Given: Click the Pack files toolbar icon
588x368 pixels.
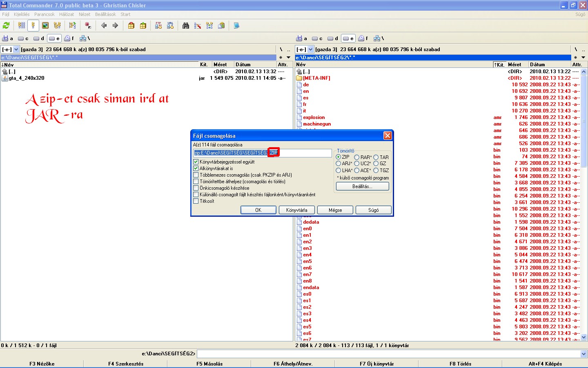Looking at the screenshot, I should (131, 25).
